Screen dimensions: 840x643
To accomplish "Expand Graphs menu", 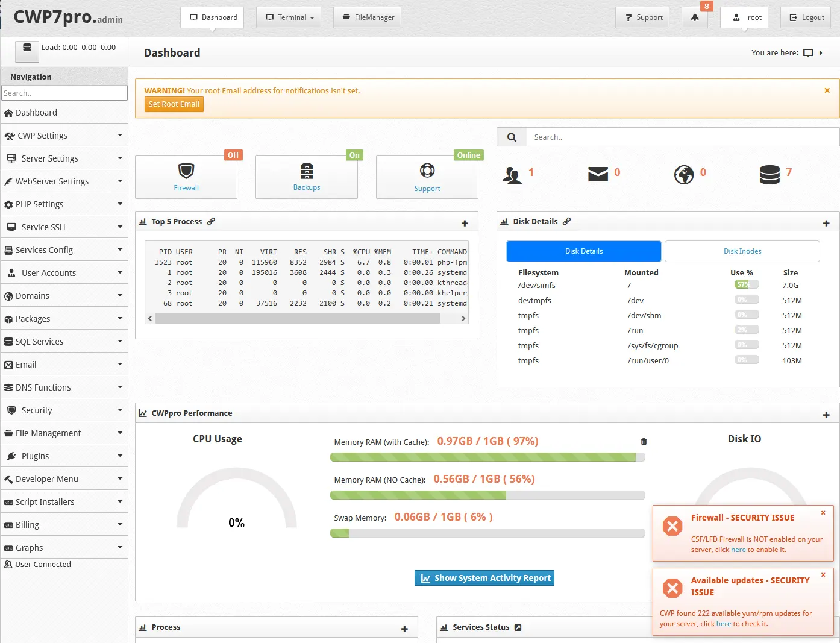I will (64, 548).
